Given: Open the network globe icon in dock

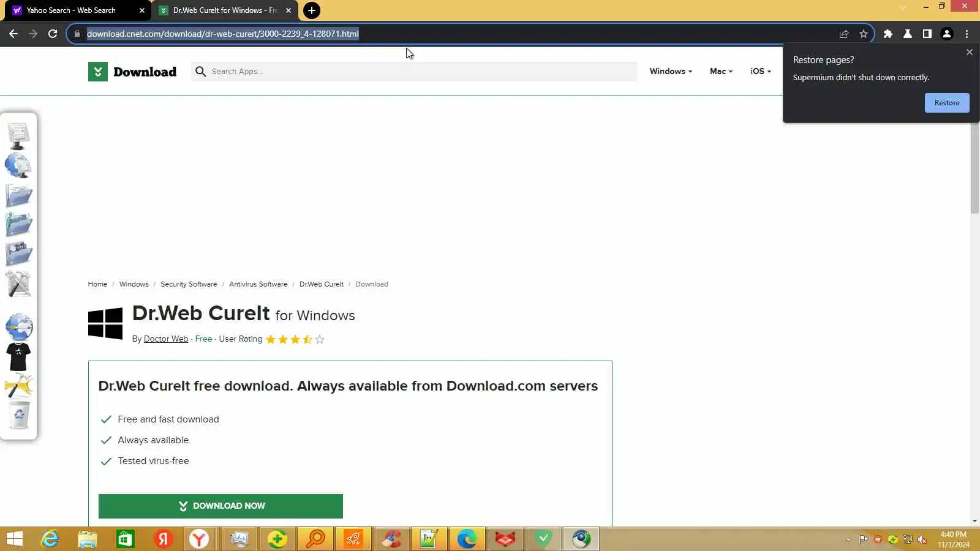Looking at the screenshot, I should (18, 165).
